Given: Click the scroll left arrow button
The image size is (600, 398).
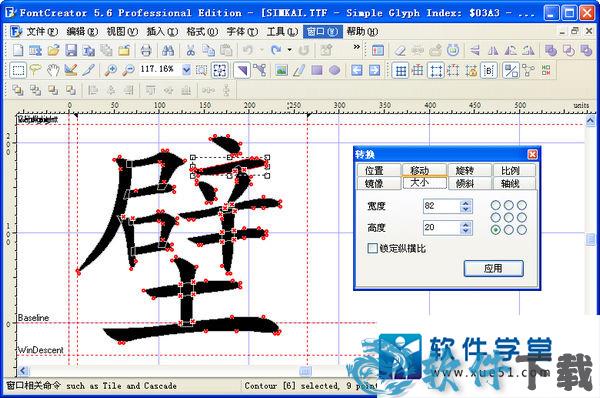Looking at the screenshot, I should [23, 371].
